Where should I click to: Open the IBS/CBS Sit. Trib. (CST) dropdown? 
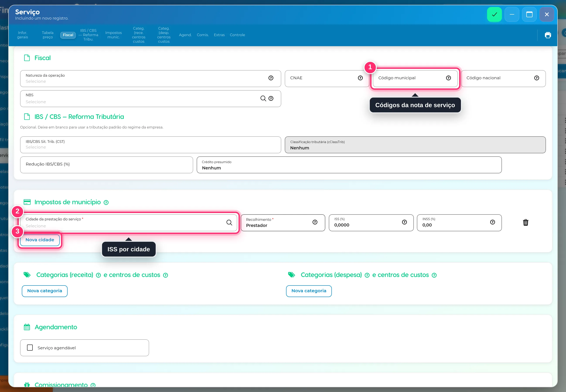(x=150, y=145)
